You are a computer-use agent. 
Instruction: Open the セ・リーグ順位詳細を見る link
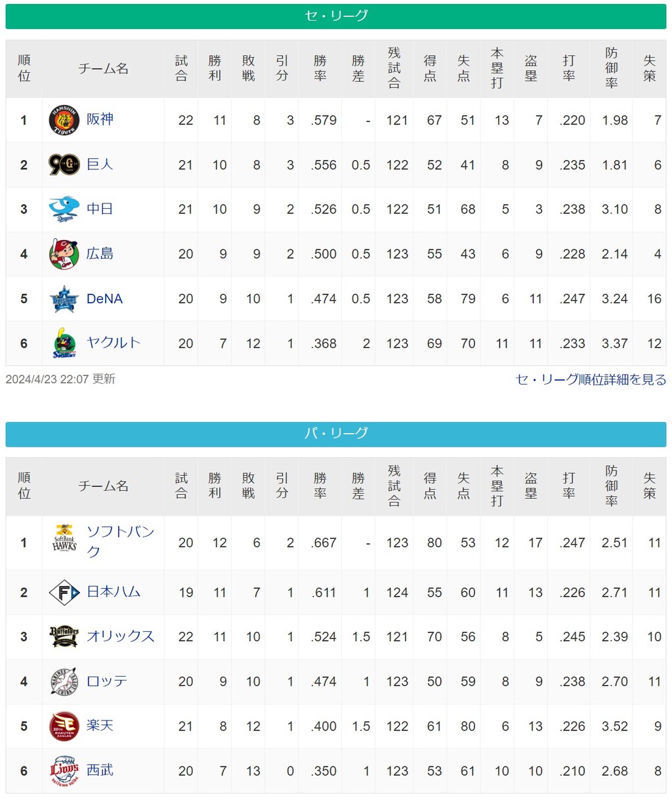tap(591, 379)
